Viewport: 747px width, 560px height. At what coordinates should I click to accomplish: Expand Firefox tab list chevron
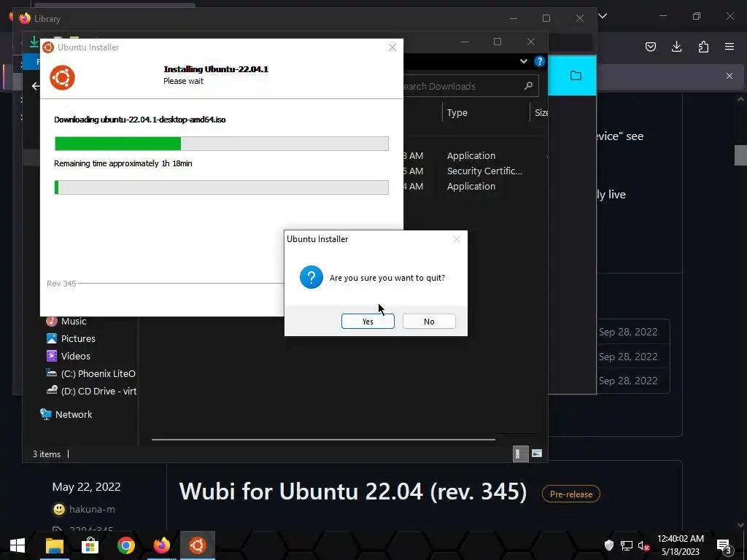(x=603, y=16)
